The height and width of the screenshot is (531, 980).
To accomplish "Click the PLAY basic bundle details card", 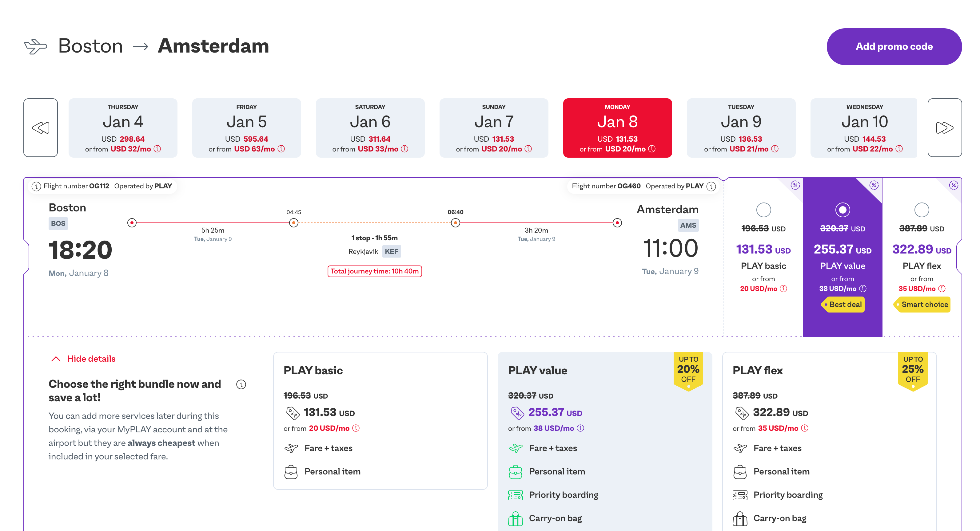I will 380,420.
